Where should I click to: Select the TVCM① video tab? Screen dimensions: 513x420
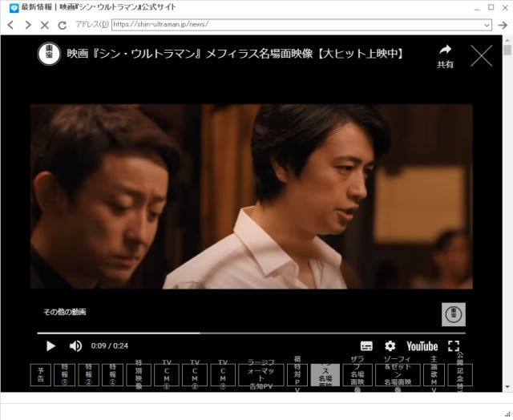click(167, 375)
